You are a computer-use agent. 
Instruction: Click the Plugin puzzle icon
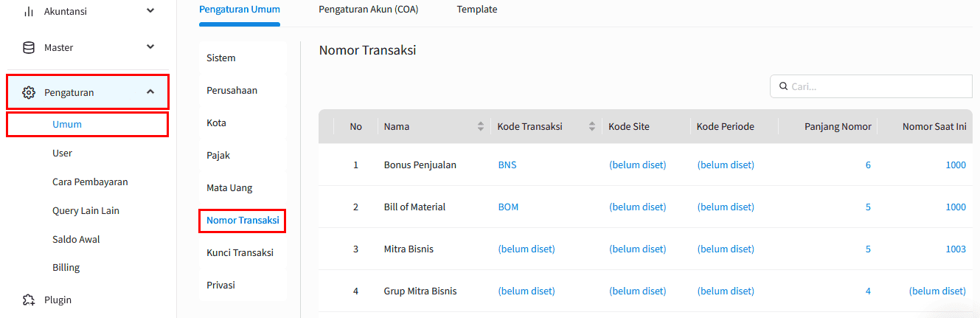[x=29, y=300]
